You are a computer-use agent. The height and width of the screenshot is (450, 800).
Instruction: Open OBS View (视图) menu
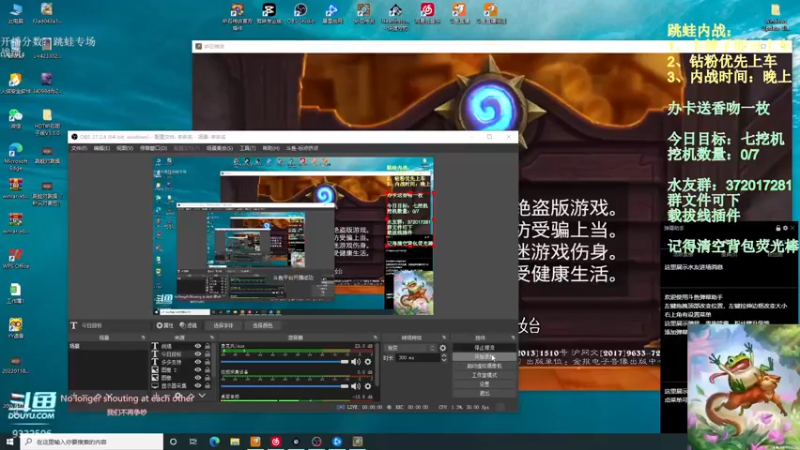point(124,148)
